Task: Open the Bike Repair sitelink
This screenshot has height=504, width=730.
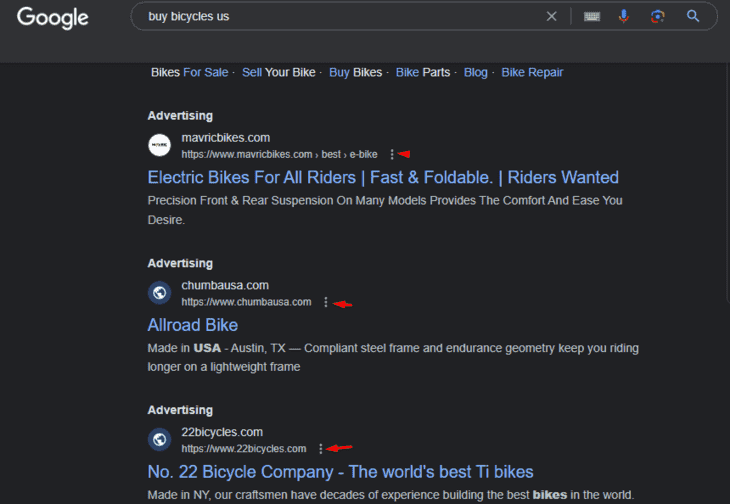Action: (x=532, y=73)
